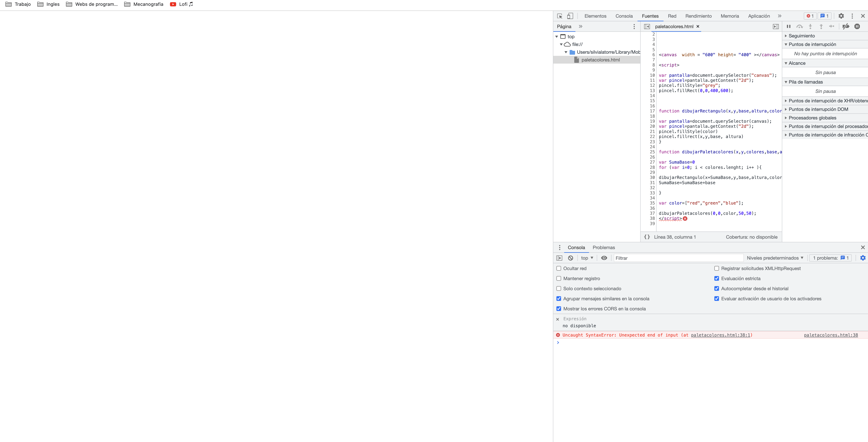Screen dimensions: 868x442
Task: Remove the live expression with x
Action: 558,319
